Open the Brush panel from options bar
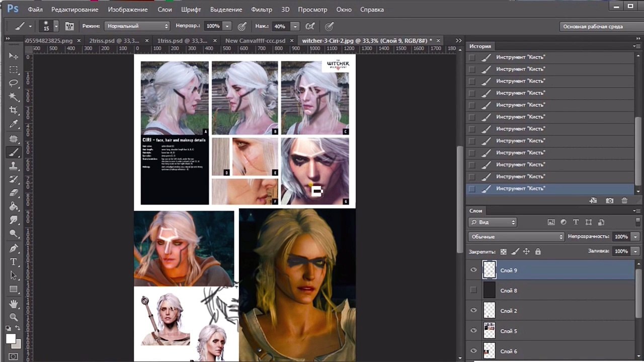This screenshot has width=644, height=362. click(x=69, y=26)
